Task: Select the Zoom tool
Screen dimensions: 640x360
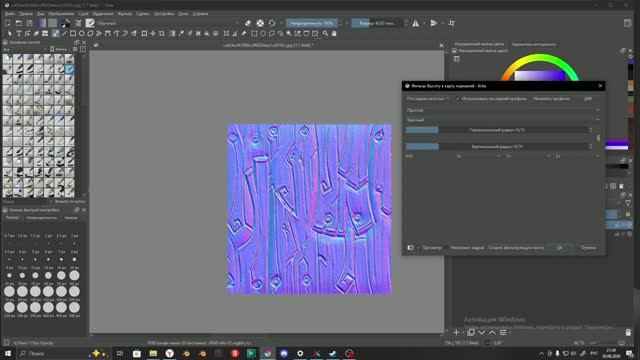Action: click(325, 33)
